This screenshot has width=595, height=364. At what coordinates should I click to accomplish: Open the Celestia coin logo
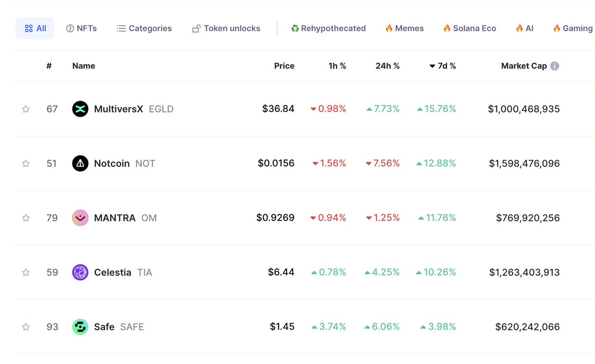click(x=80, y=272)
